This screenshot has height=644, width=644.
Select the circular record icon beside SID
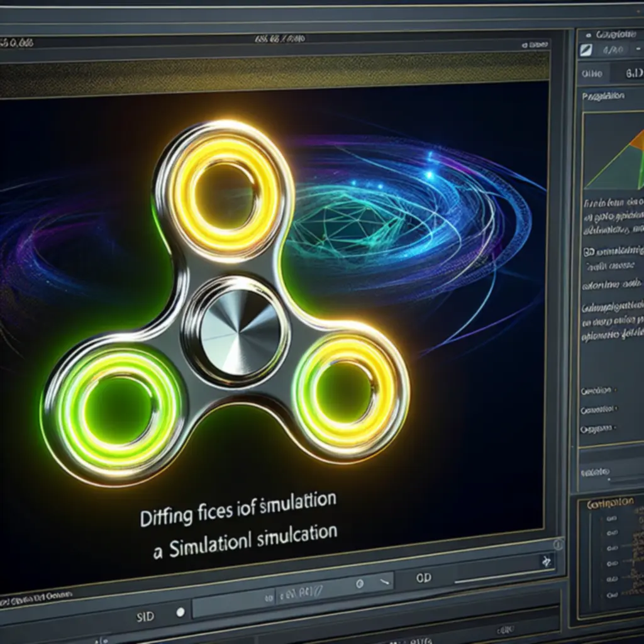(180, 614)
